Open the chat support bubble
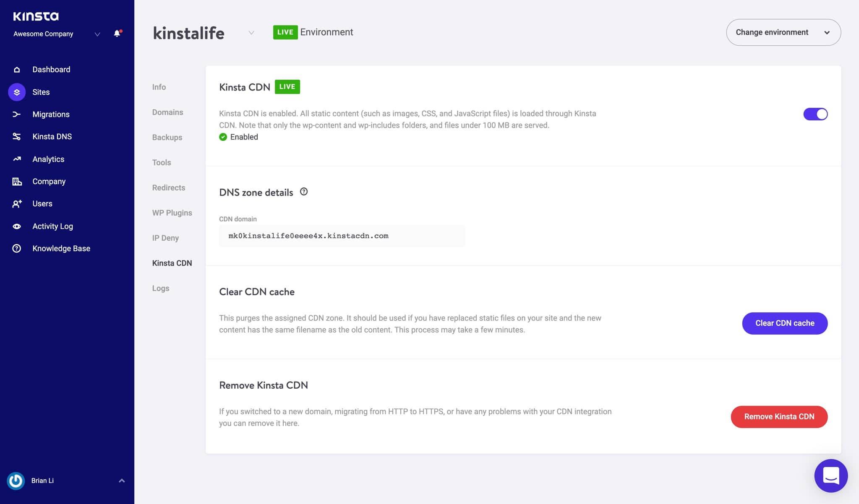 coord(830,475)
